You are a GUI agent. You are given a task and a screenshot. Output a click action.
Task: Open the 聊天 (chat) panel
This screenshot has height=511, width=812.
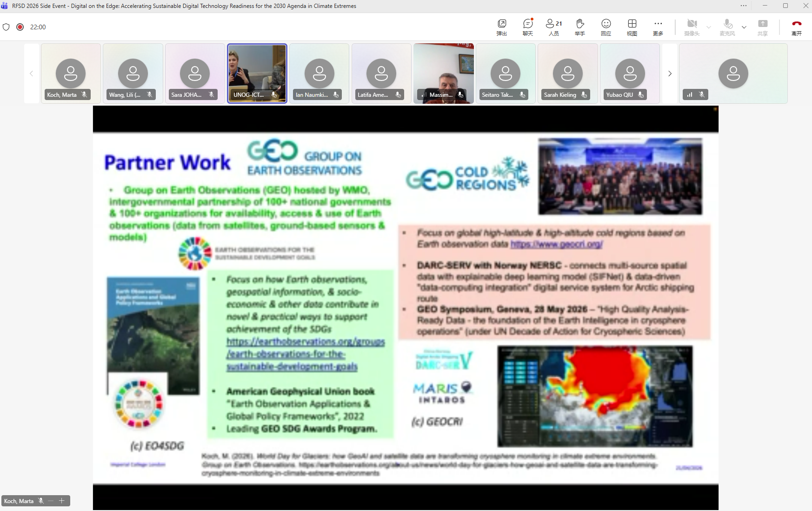[x=527, y=27]
